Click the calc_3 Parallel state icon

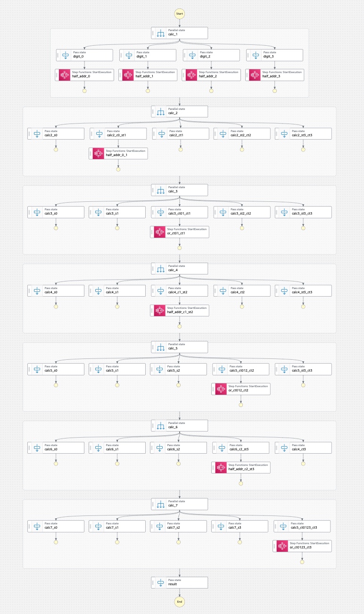point(161,190)
